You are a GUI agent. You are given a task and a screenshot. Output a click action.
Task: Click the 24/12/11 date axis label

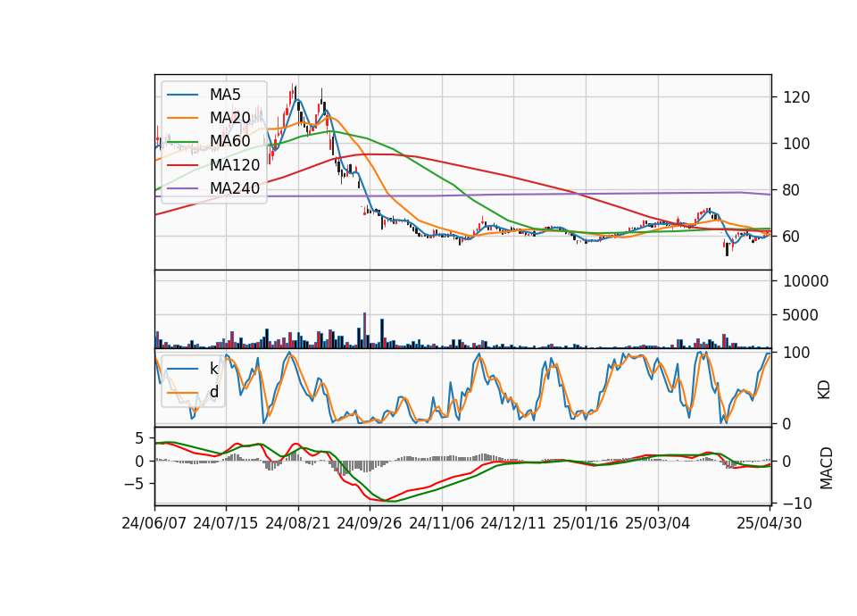click(x=513, y=523)
